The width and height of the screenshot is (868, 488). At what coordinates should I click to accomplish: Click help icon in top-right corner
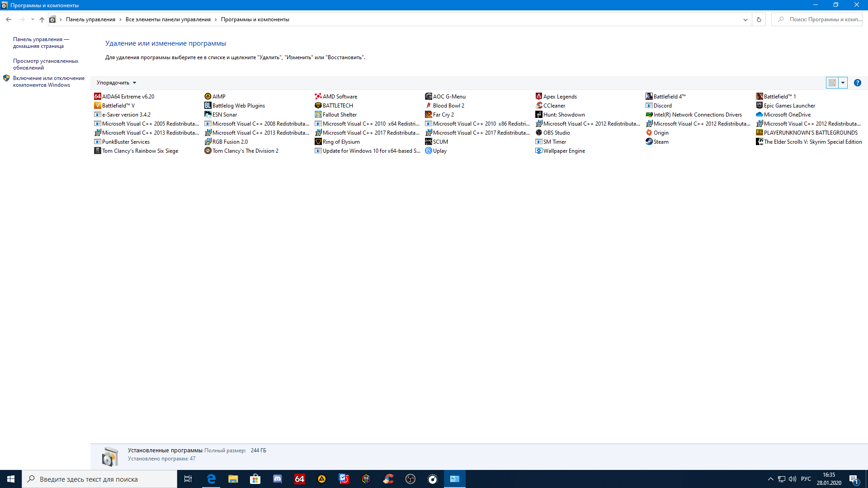(x=857, y=82)
